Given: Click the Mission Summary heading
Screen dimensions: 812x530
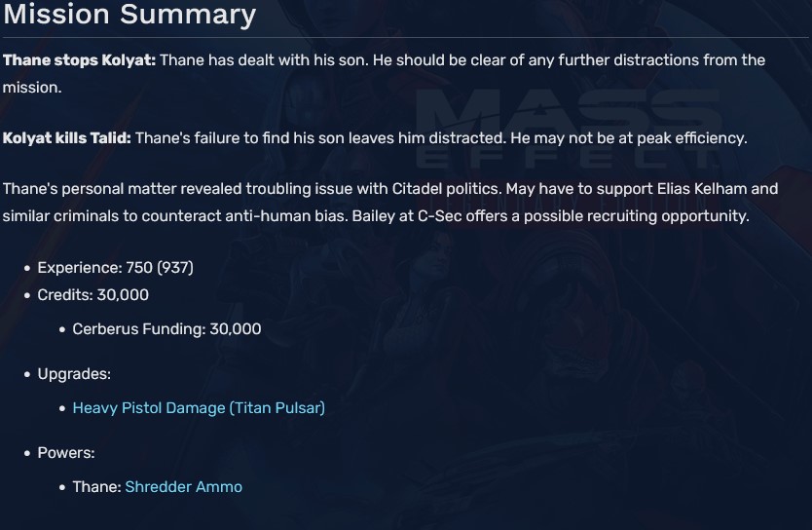Looking at the screenshot, I should pos(129,16).
